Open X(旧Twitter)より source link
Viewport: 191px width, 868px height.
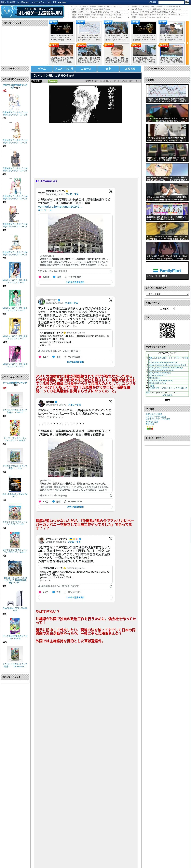point(46,181)
